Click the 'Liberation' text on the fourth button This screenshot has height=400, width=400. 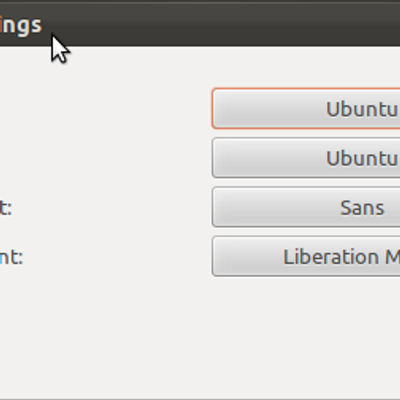coord(331,257)
